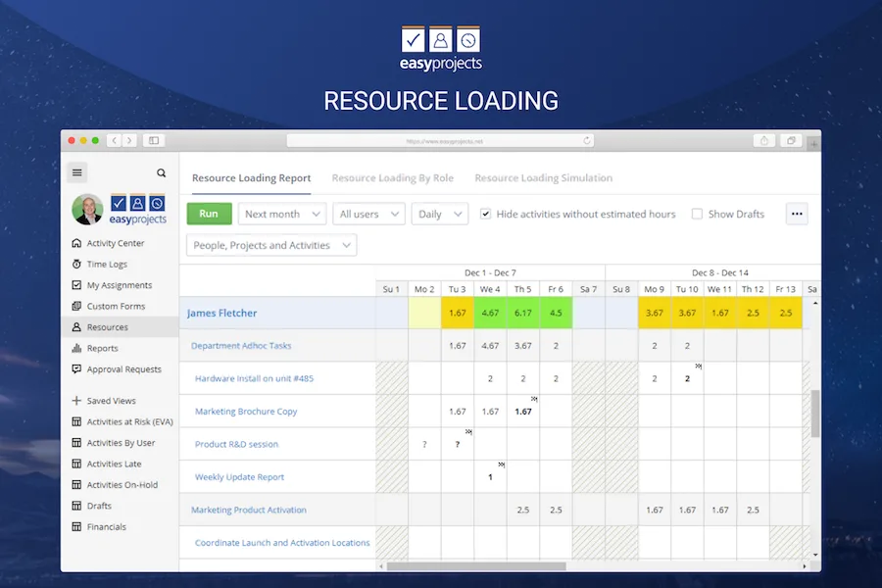The height and width of the screenshot is (588, 882).
Task: Click the sidebar search magnifier icon
Action: 161,172
